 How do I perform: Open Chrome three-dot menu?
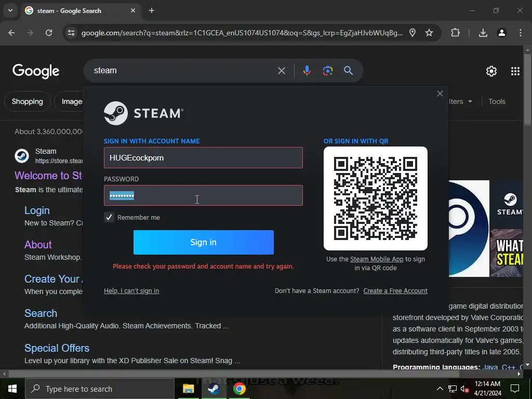coord(520,33)
